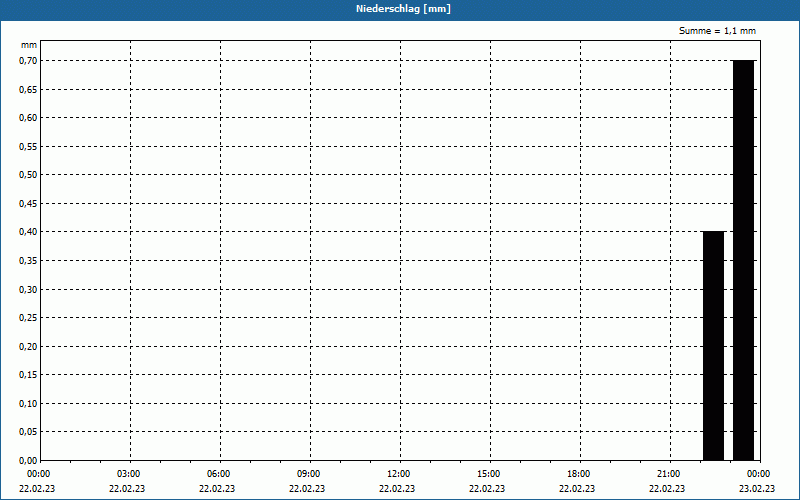The image size is (800, 500).
Task: Click the 18:00 time label
Action: pyautogui.click(x=579, y=474)
